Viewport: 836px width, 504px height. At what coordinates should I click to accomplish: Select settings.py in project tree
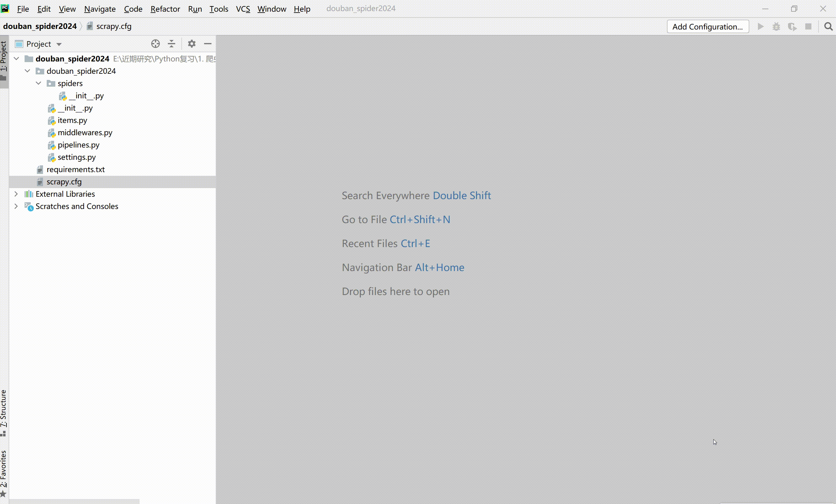click(77, 157)
